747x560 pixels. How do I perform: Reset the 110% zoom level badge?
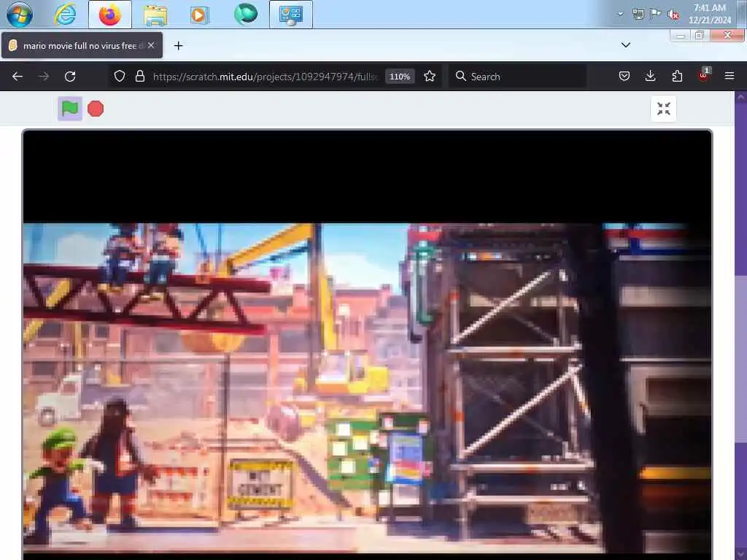coord(400,76)
